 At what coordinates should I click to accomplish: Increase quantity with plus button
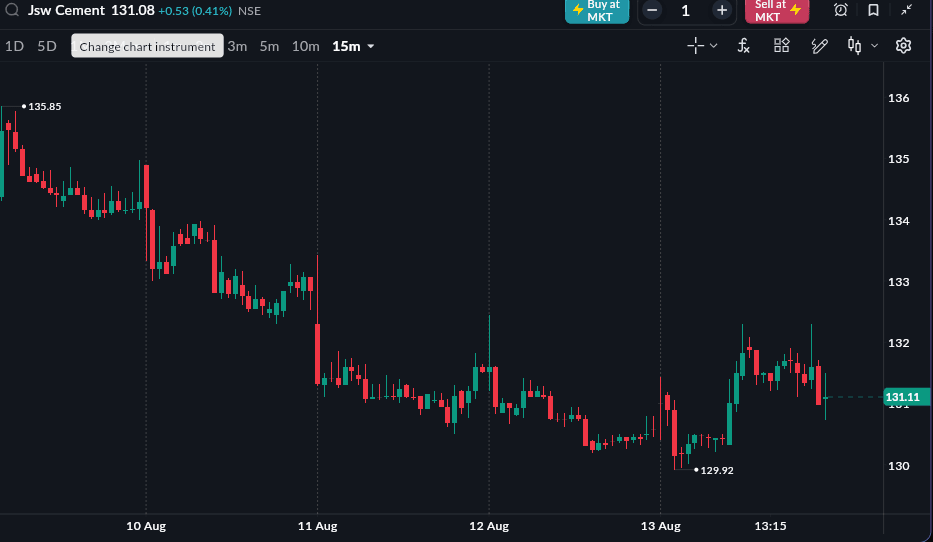(722, 10)
